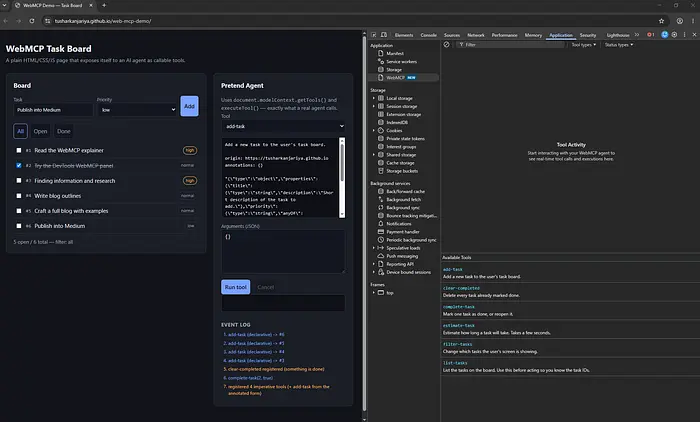The width and height of the screenshot is (700, 422).
Task: Open Extension storage in the sidebar
Action: 403,114
